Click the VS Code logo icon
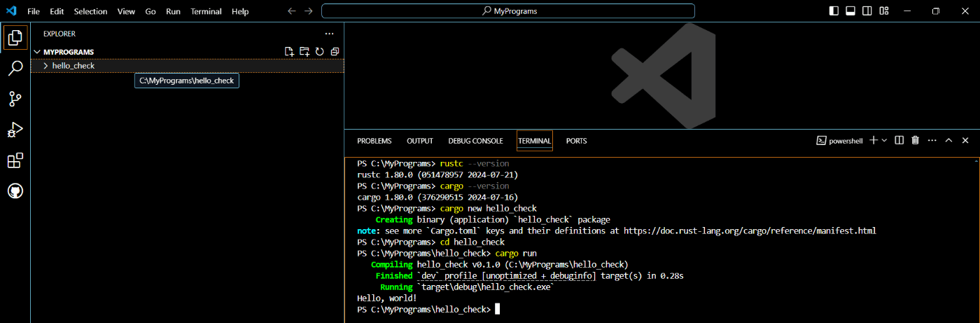Screen dimensions: 980x323 11,11
